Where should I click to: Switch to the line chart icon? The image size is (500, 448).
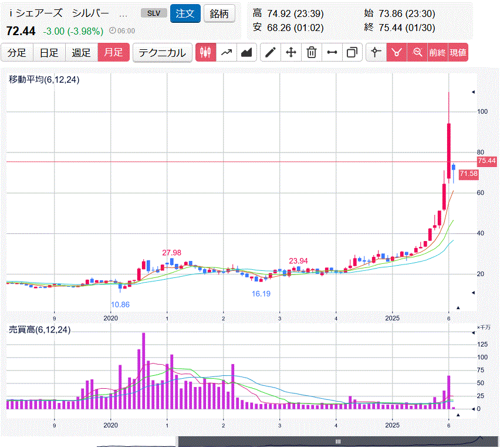click(226, 53)
